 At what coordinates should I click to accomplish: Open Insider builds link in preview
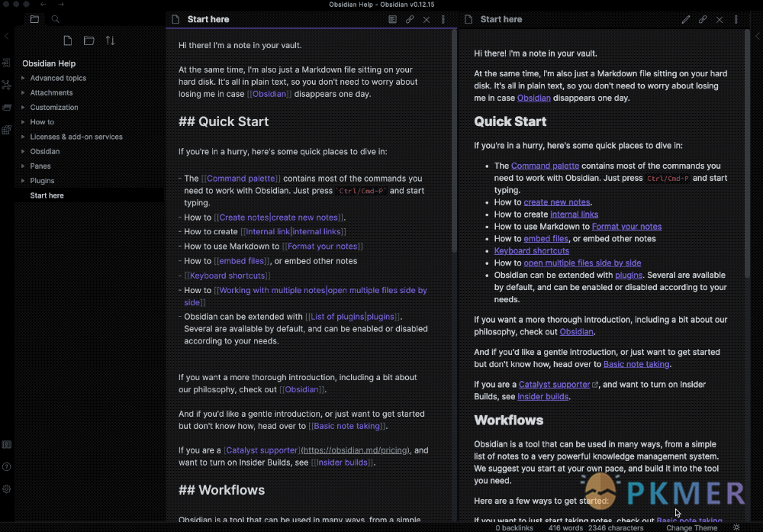(x=542, y=397)
